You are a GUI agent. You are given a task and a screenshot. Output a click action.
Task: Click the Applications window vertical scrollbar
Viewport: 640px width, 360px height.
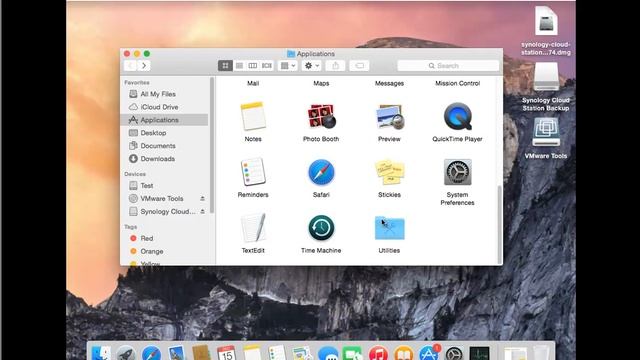tap(500, 224)
